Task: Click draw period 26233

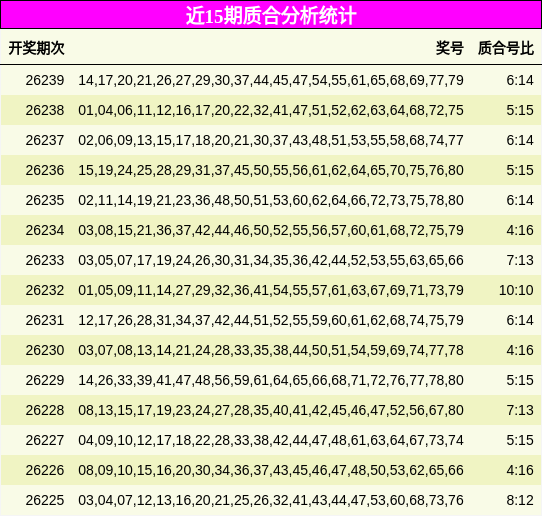Action: click(x=45, y=260)
